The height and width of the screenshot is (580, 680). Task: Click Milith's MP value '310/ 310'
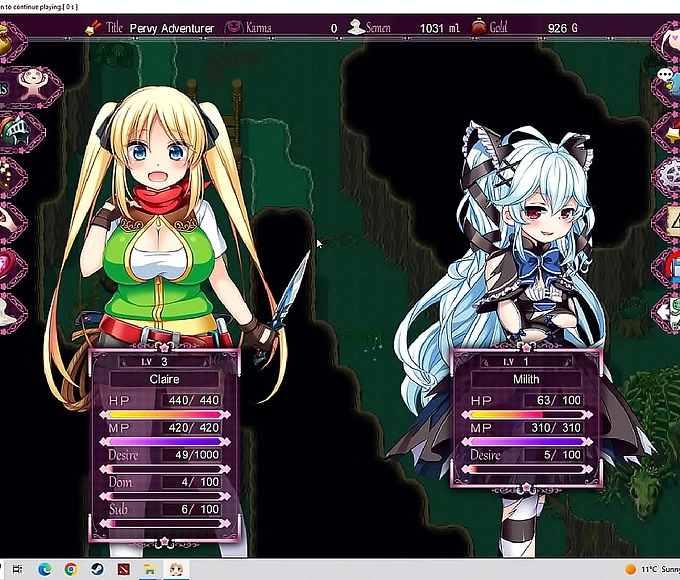pos(556,427)
